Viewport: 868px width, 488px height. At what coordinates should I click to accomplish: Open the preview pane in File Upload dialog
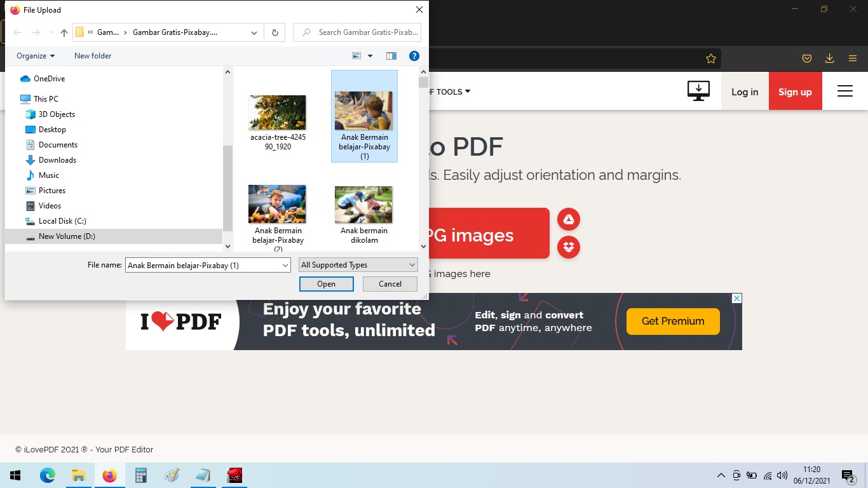pos(391,56)
